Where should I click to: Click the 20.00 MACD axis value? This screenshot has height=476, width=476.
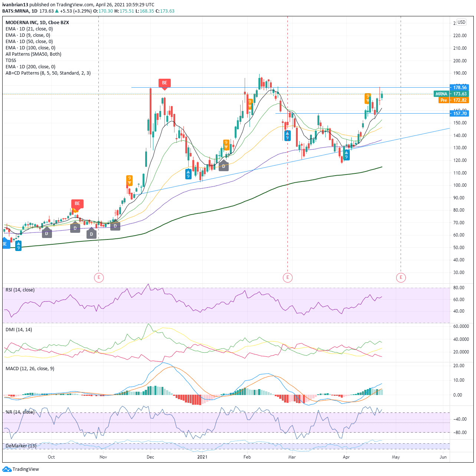[459, 366]
